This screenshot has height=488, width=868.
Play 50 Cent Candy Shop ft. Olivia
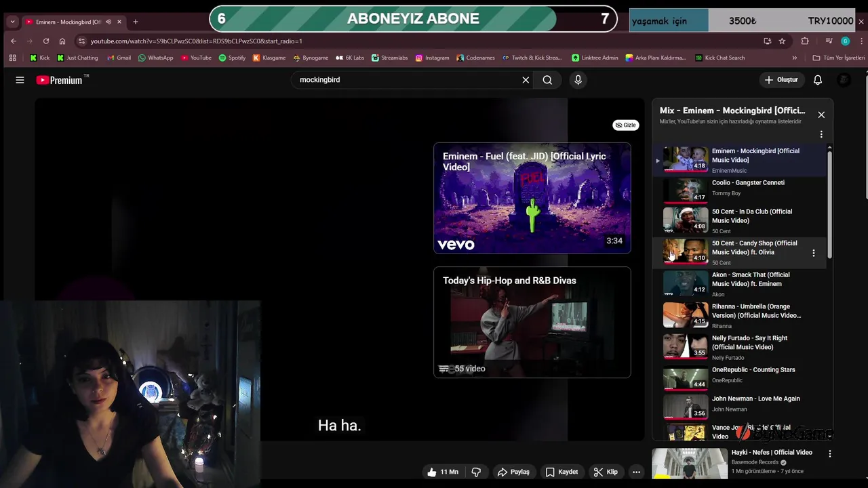[x=741, y=252]
